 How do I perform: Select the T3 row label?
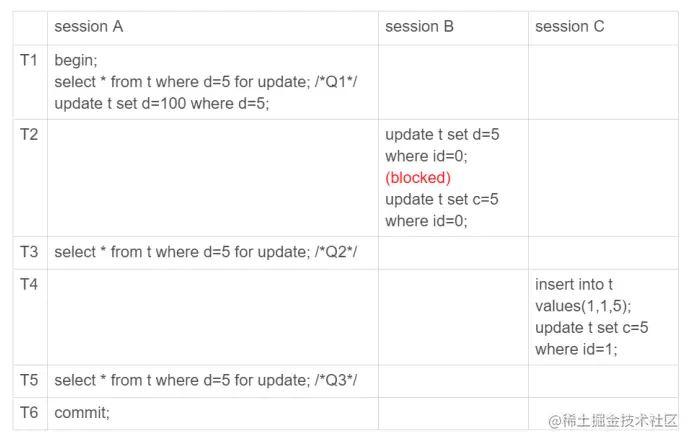point(29,251)
